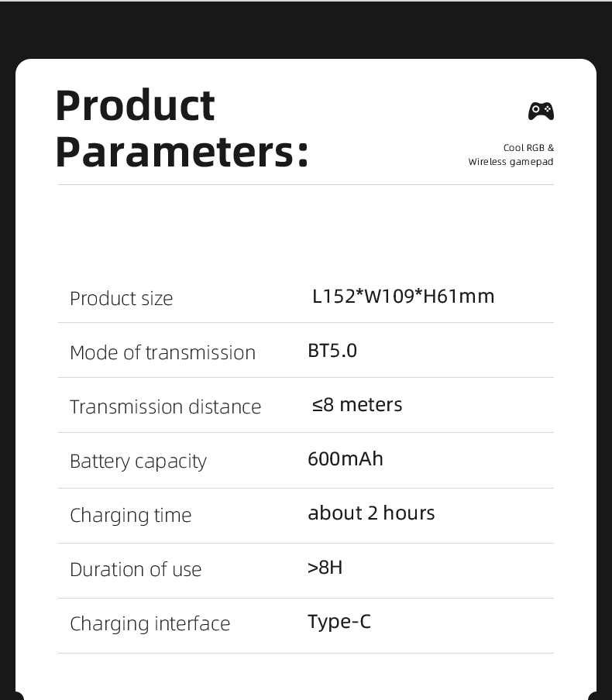
Task: Click the "Duration of use" label
Action: point(136,569)
